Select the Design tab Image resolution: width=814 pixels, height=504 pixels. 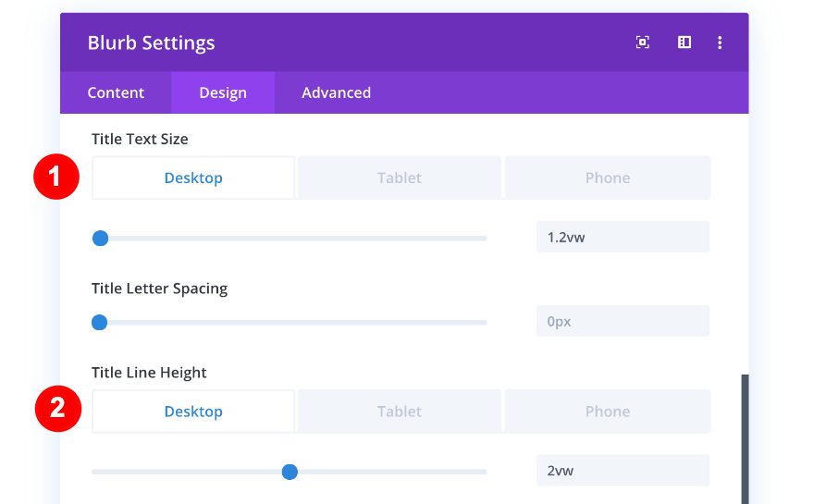(223, 92)
